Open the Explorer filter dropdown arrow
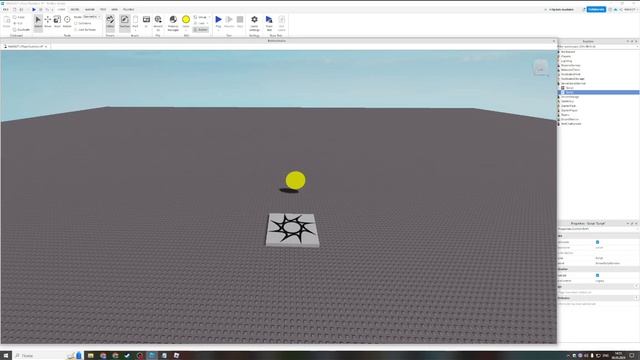The image size is (640, 360). [x=637, y=47]
